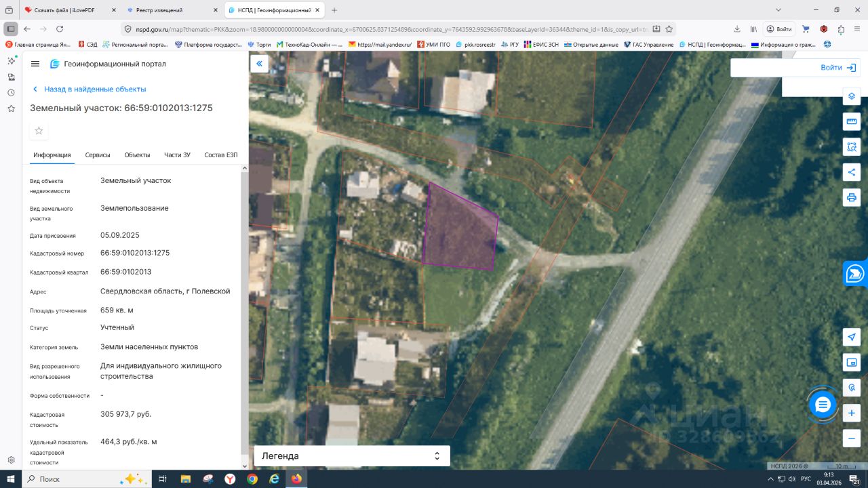Screen dimensions: 868x488
Task: Open the browser application menu
Action: coord(857,29)
